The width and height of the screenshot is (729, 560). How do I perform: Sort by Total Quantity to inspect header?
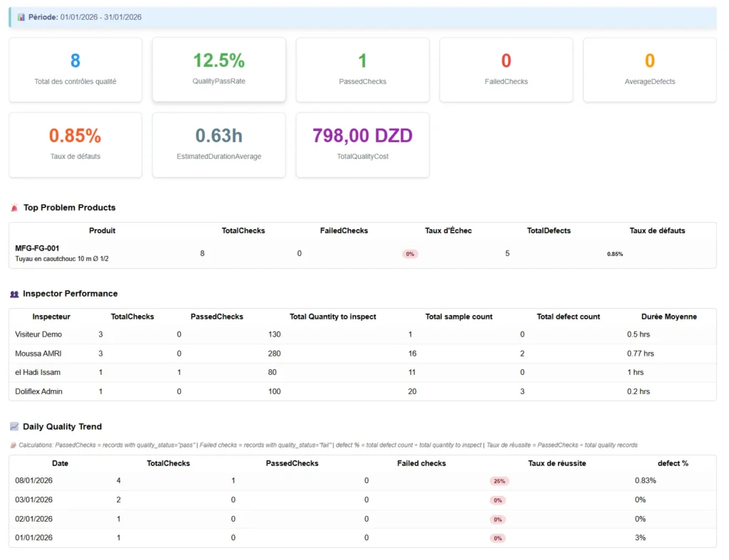(332, 317)
